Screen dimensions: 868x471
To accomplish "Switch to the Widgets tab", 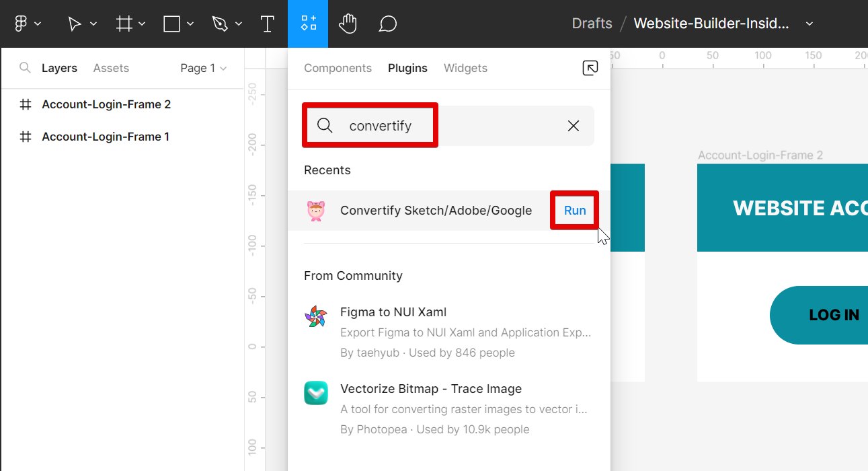I will 465,68.
